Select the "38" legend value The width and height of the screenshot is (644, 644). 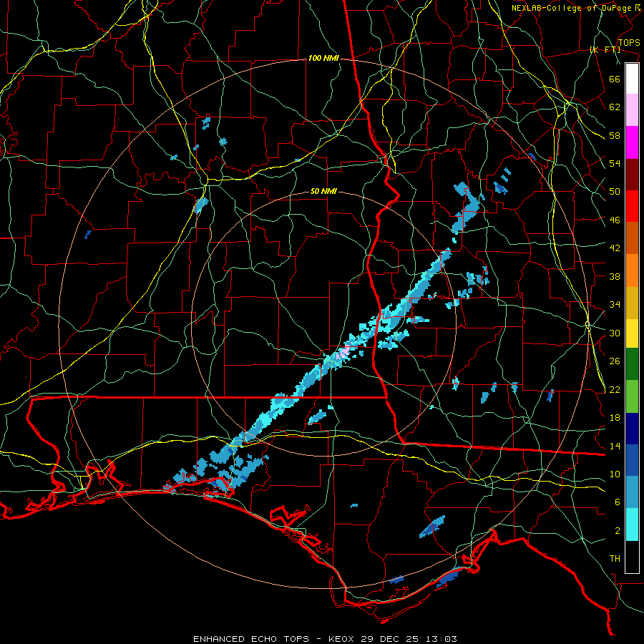[615, 276]
